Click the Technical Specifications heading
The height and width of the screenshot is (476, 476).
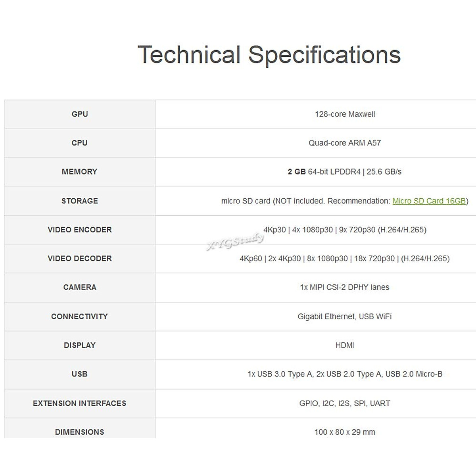pos(269,55)
